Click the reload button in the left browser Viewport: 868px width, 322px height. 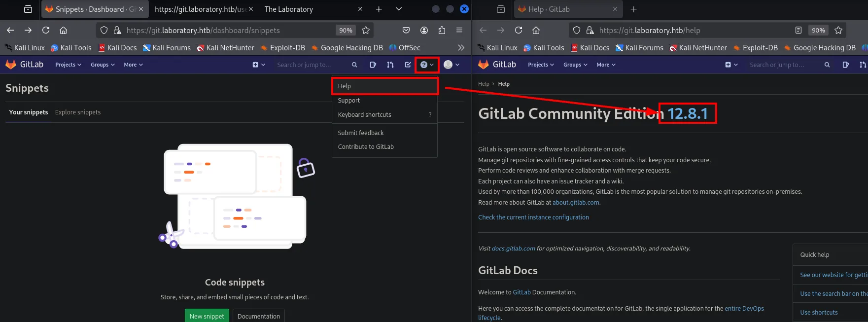click(x=46, y=30)
